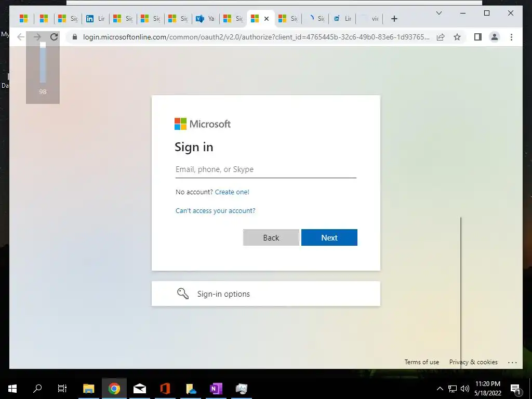Viewport: 532px width, 399px height.
Task: Click the Email, phone, or Skype field
Action: click(x=265, y=169)
